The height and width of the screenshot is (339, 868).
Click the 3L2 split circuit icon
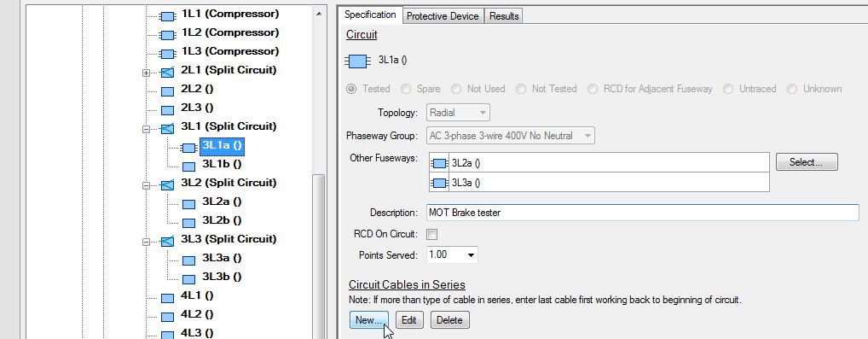[x=167, y=185]
